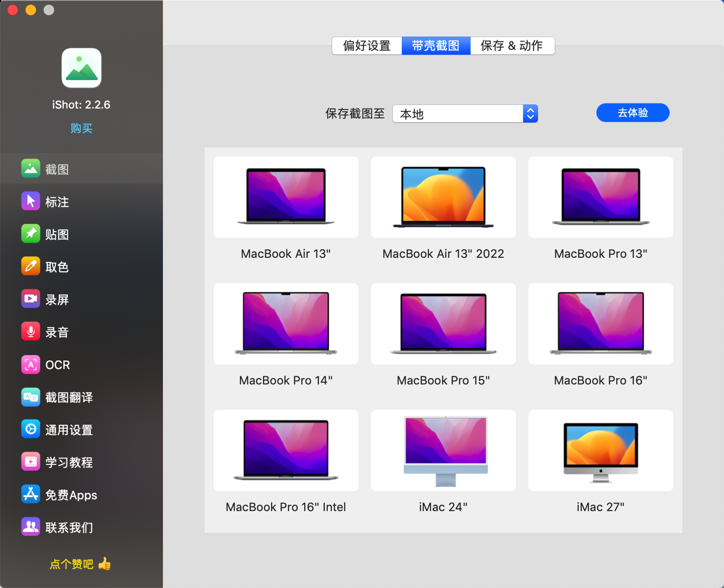Select the iMac 24" device frame
This screenshot has height=588, width=724.
click(x=443, y=450)
